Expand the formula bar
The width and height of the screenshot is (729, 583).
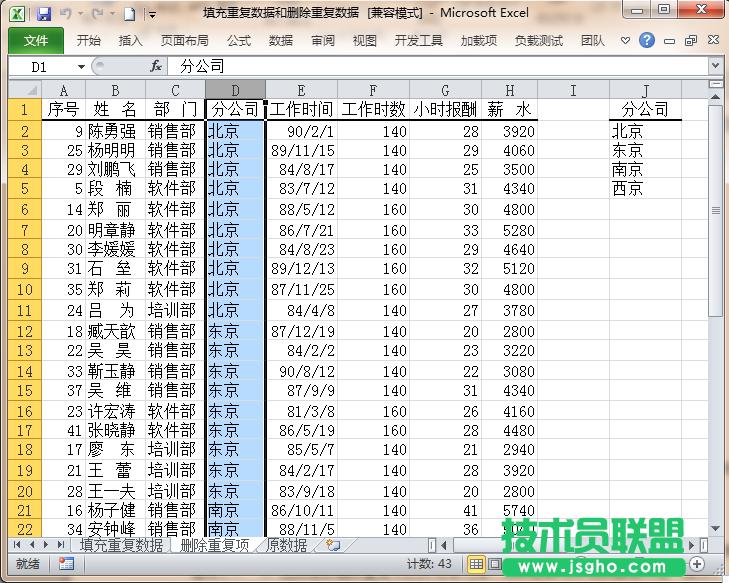click(x=715, y=66)
